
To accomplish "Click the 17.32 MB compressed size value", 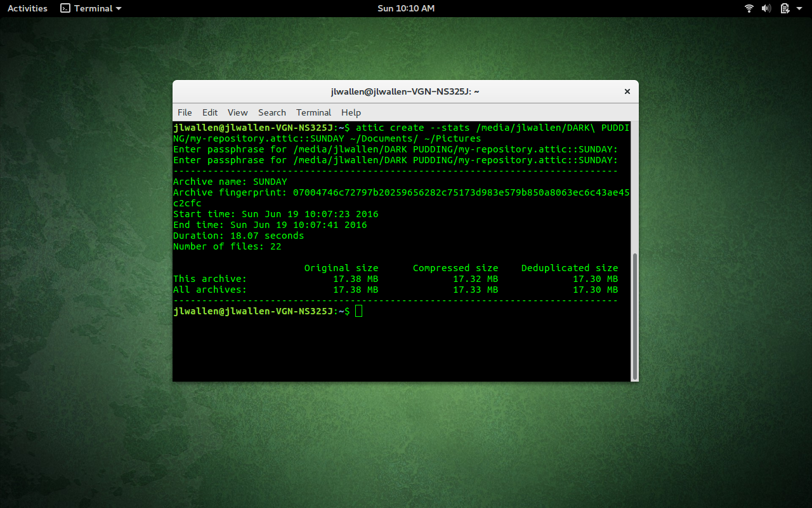I will pyautogui.click(x=476, y=279).
